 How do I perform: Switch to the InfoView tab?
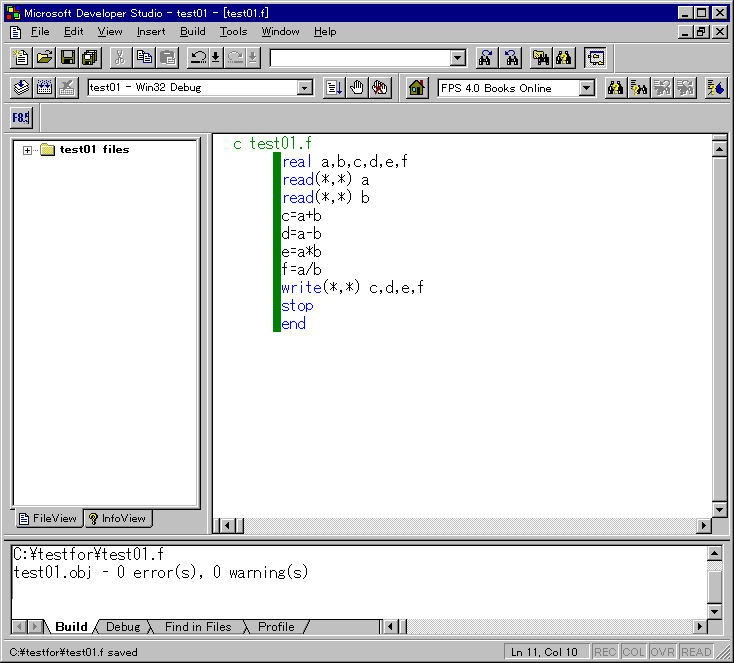click(x=118, y=518)
